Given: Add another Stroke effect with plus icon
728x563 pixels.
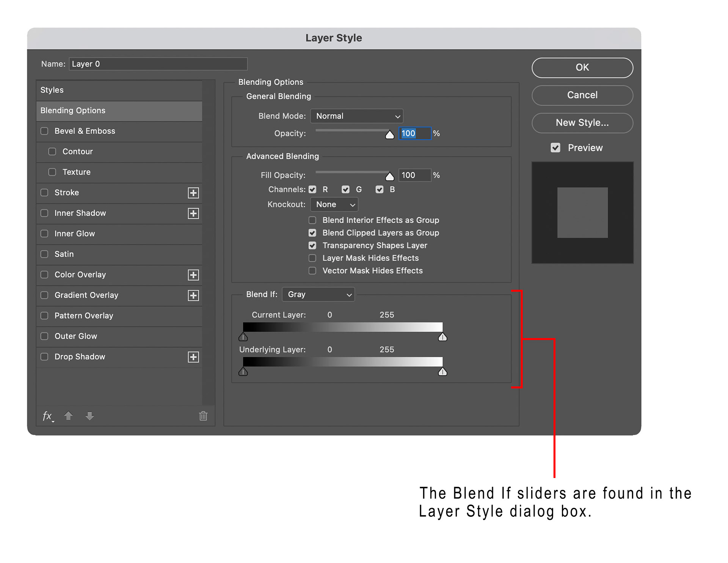Looking at the screenshot, I should [193, 193].
